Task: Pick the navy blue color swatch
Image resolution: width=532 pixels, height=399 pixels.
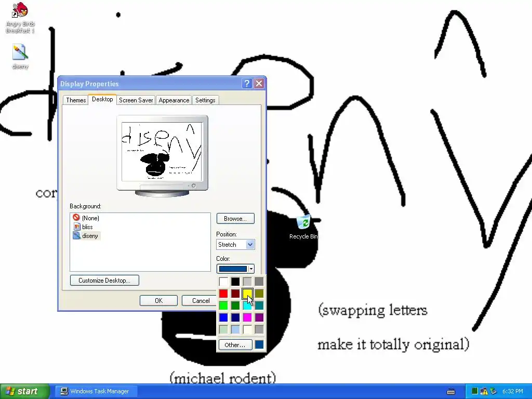Action: pyautogui.click(x=235, y=317)
